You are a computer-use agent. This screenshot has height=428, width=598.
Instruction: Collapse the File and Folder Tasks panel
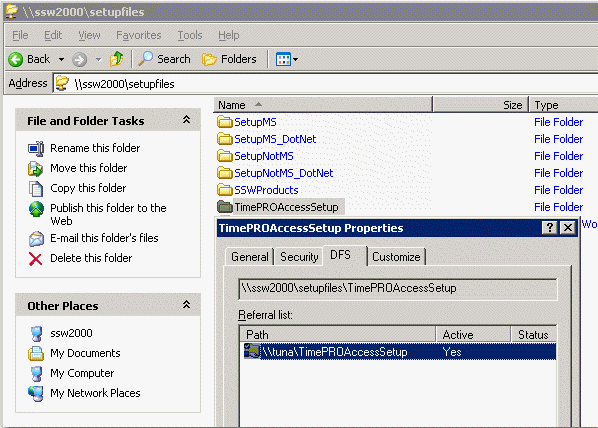coord(186,120)
